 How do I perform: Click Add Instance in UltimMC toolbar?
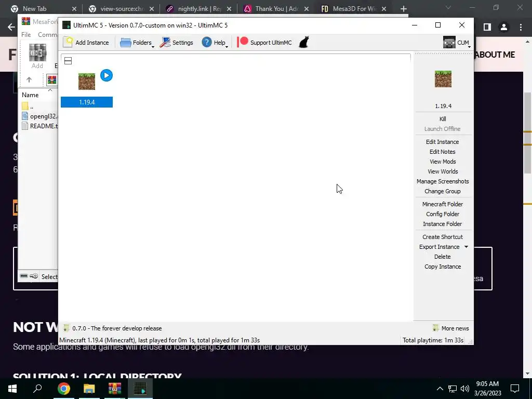click(x=86, y=43)
